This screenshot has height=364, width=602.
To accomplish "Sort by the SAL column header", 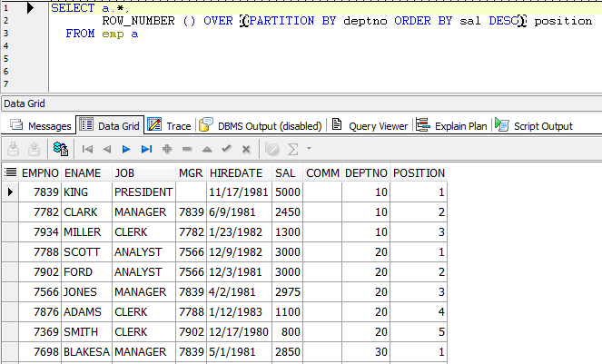I will point(285,172).
